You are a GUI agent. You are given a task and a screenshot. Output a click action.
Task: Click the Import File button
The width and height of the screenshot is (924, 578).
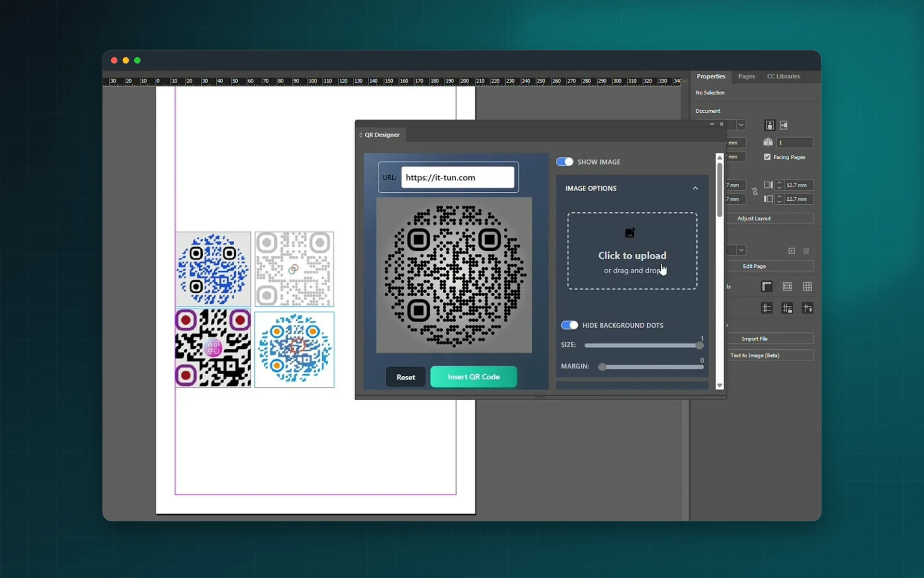[x=770, y=339]
